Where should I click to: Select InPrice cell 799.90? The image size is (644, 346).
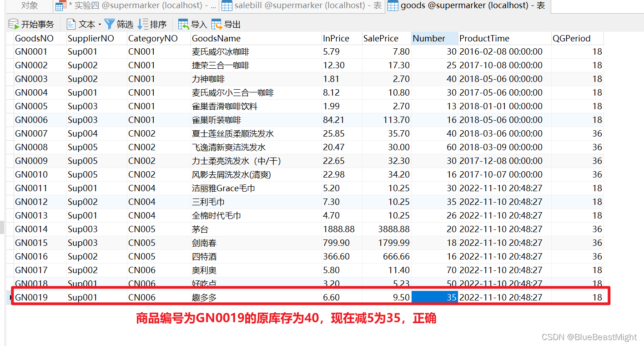click(342, 243)
